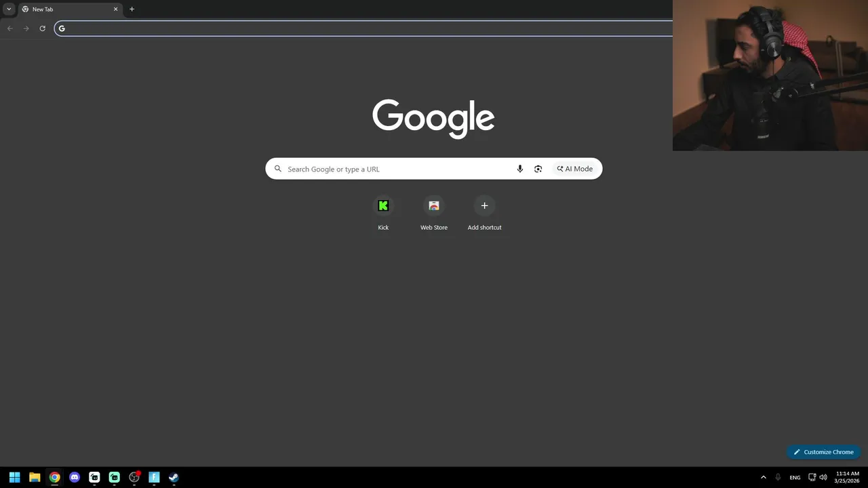
Task: Open Discord from the taskbar
Action: (x=75, y=477)
